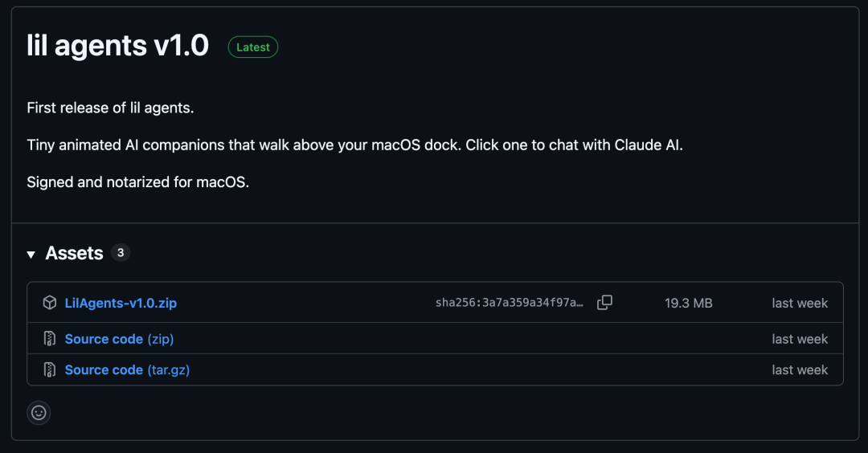Copy the sha256 checksum with the copy icon
The height and width of the screenshot is (453, 868).
click(x=604, y=303)
